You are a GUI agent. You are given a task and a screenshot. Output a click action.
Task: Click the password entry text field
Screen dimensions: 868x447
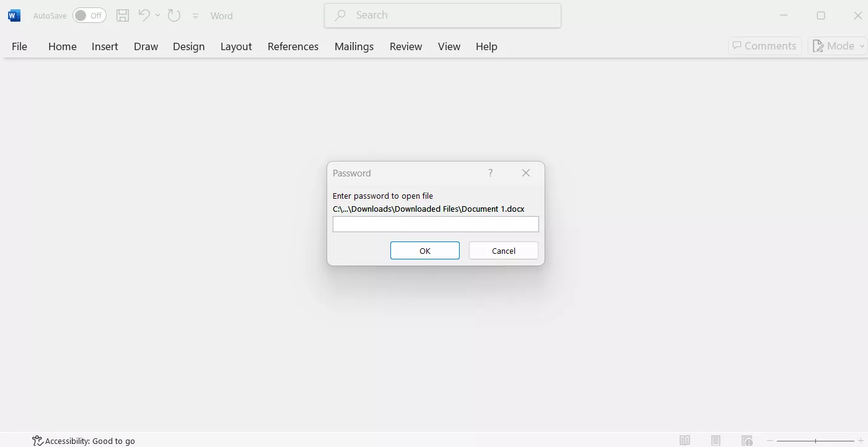435,224
